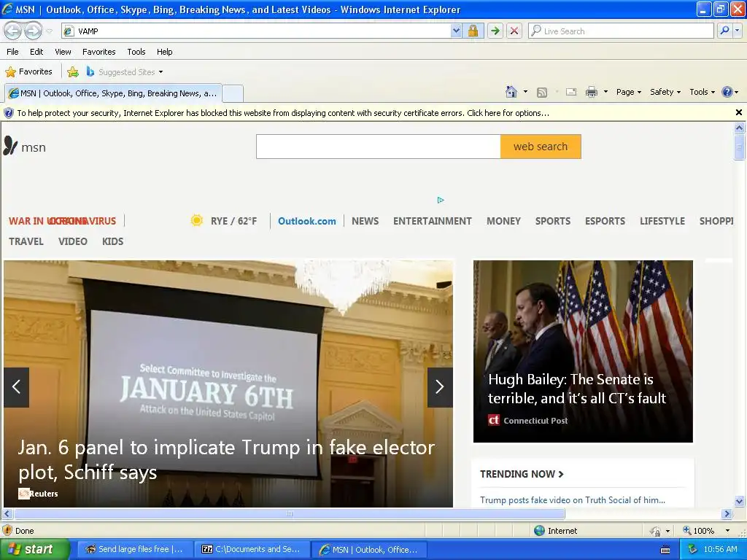Open the TRENDING NOW heading link
The width and height of the screenshot is (747, 560).
tap(522, 474)
